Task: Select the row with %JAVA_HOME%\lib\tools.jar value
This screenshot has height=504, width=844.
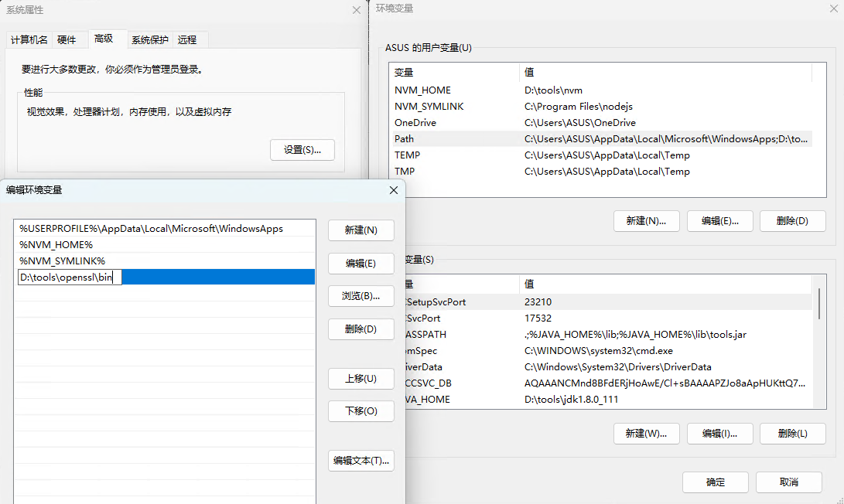Action: tap(608, 335)
